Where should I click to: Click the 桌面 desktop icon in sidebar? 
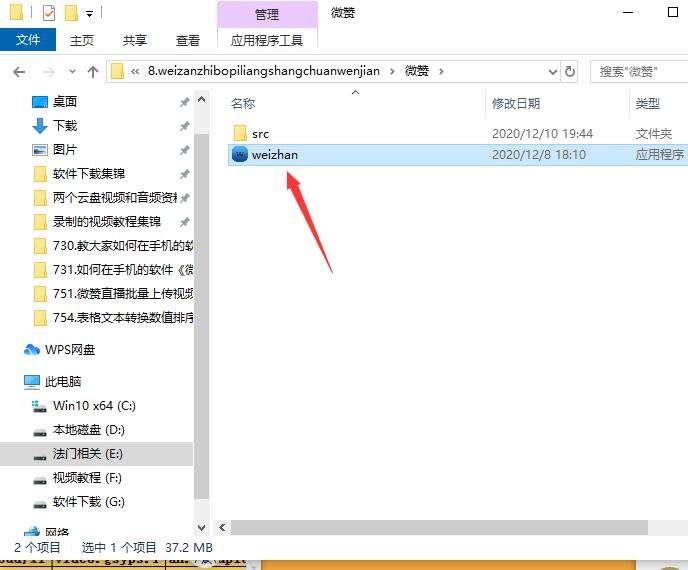[x=40, y=102]
